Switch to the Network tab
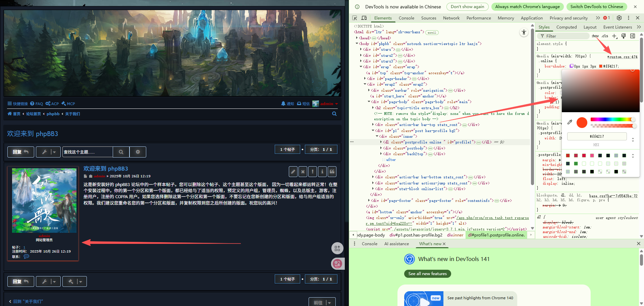Screen dimensions: 644x306 point(451,18)
